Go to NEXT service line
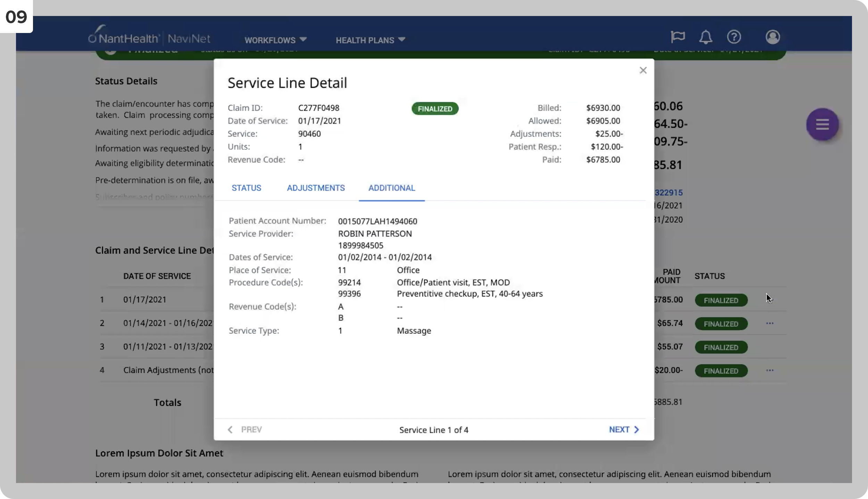Image resolution: width=868 pixels, height=499 pixels. [624, 430]
